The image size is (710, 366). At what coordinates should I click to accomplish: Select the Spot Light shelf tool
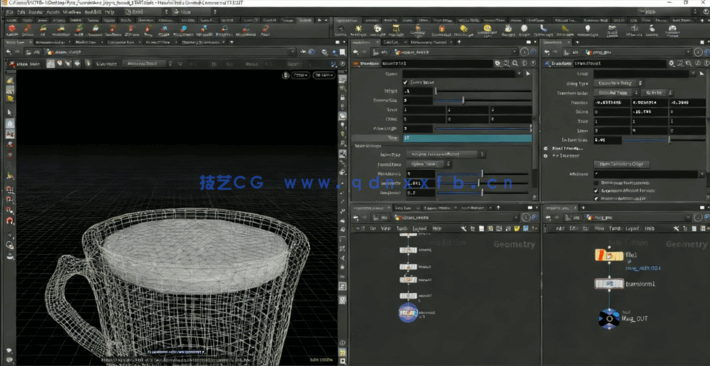377,30
